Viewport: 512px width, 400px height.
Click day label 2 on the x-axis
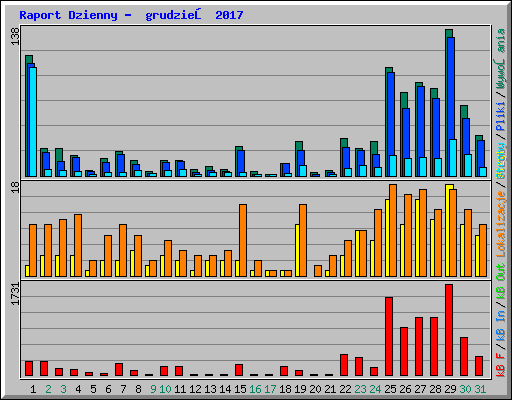point(48,389)
